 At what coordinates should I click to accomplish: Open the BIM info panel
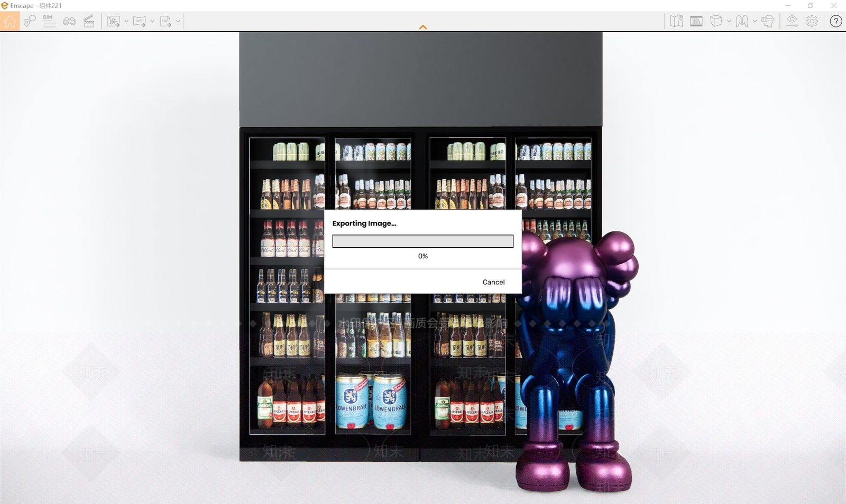coord(49,21)
